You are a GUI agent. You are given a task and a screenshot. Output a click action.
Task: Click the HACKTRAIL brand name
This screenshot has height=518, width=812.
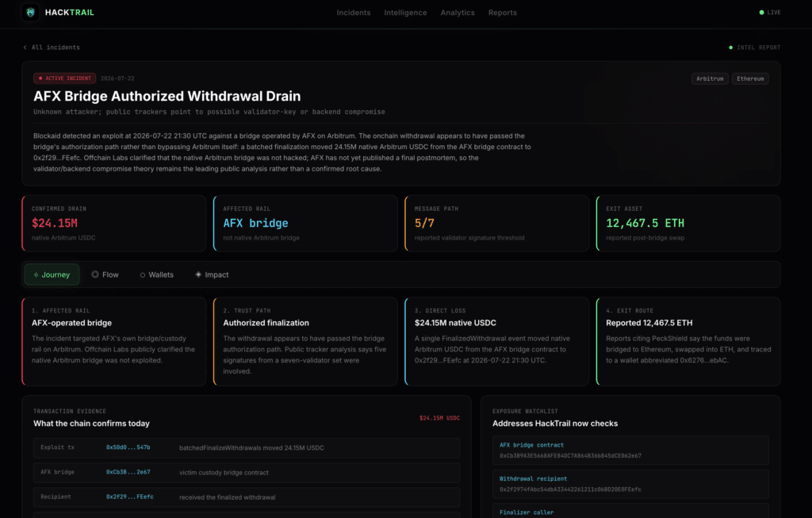(70, 13)
